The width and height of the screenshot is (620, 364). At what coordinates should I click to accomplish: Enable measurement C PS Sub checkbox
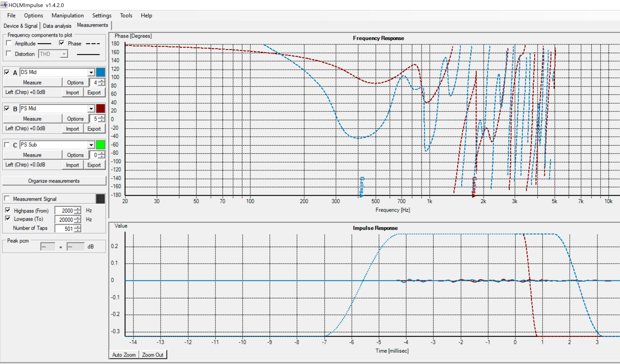(7, 145)
